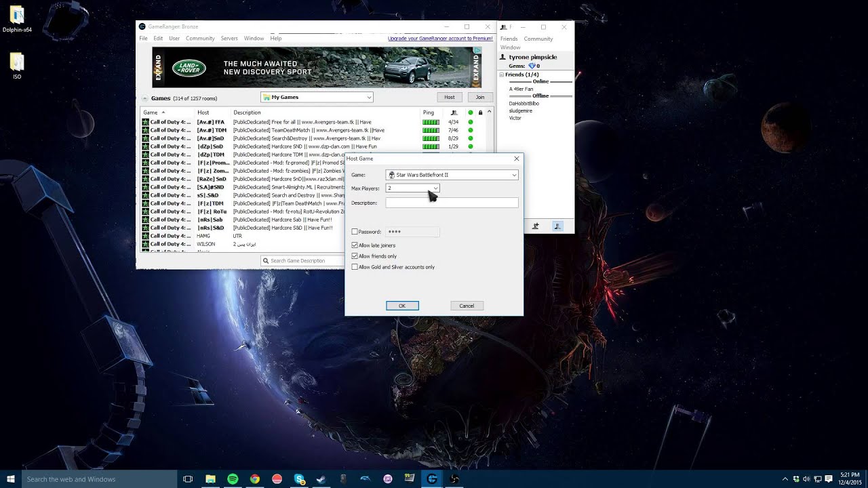This screenshot has width=868, height=488.
Task: Uncheck Allow late joiners
Action: tap(355, 245)
